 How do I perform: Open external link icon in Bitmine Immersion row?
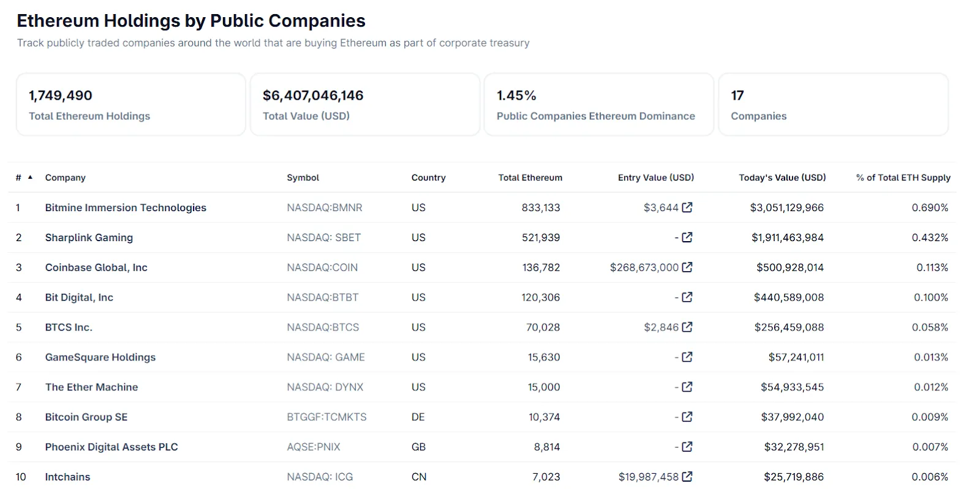coord(687,207)
